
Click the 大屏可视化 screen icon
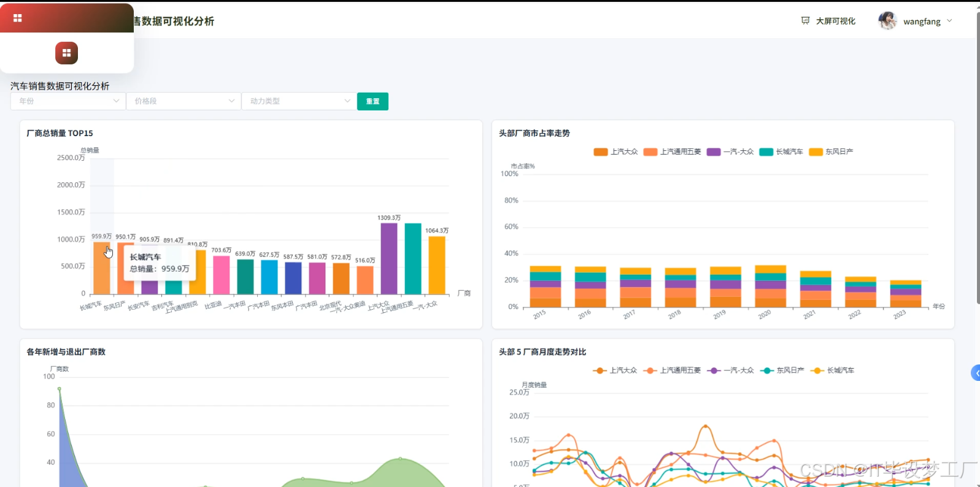(x=806, y=21)
